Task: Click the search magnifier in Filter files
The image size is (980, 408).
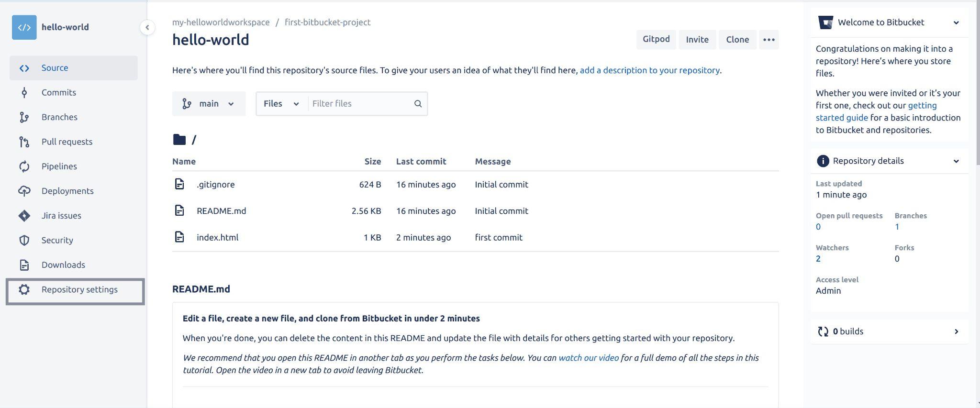Action: click(x=418, y=104)
